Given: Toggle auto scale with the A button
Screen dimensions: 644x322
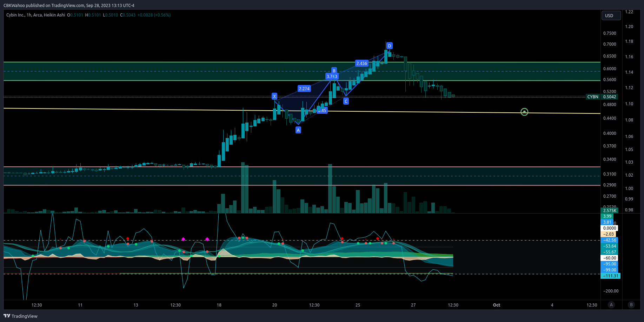Looking at the screenshot, I should (611, 305).
